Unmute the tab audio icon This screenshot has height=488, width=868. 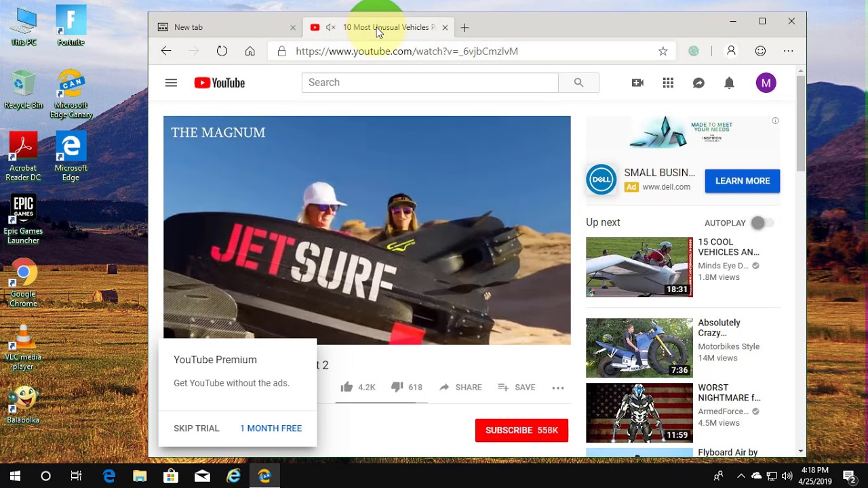click(x=331, y=27)
